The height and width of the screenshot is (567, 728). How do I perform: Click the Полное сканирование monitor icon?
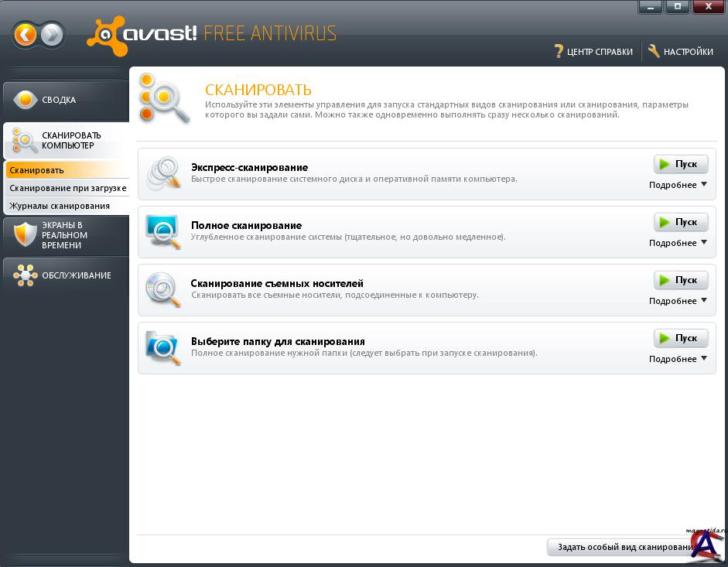pos(163,231)
